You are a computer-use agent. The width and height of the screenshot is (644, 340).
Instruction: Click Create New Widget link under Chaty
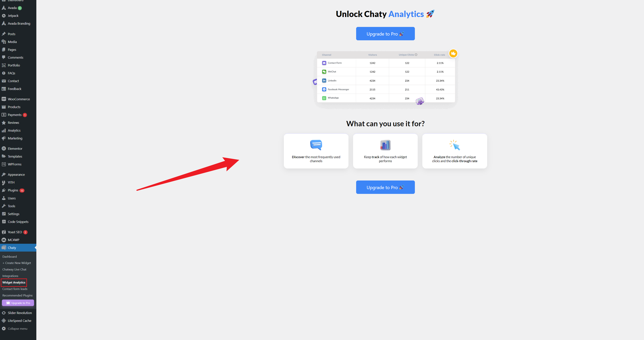click(x=17, y=263)
